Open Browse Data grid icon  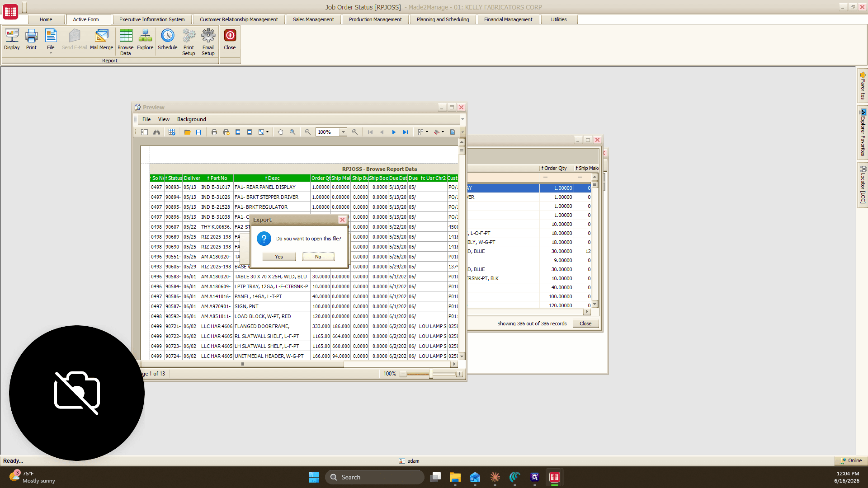pos(126,42)
